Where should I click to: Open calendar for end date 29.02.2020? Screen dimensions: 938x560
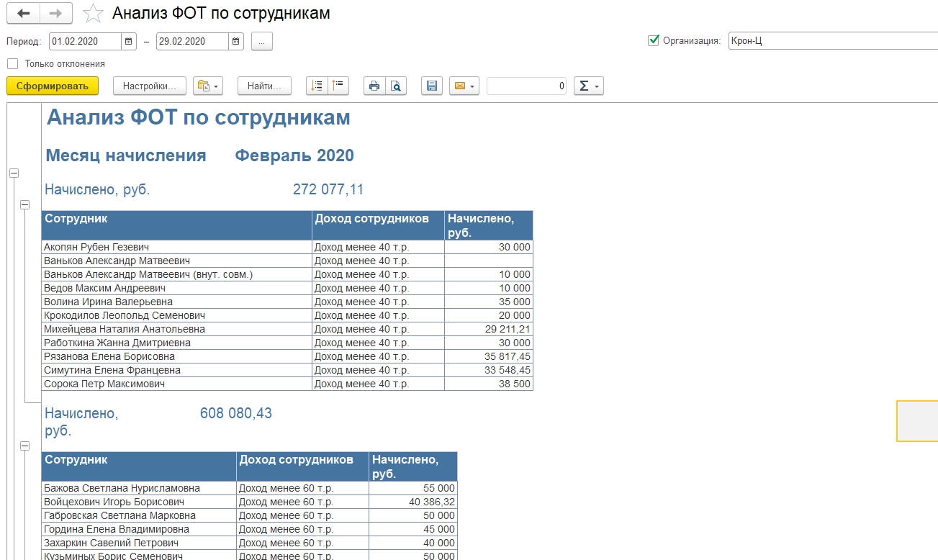236,42
